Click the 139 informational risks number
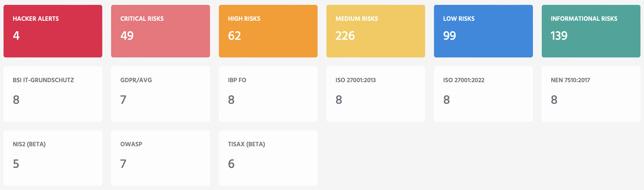 [559, 36]
